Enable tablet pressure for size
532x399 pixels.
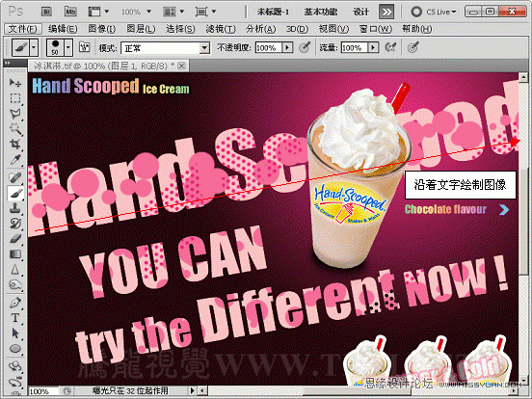(x=412, y=47)
